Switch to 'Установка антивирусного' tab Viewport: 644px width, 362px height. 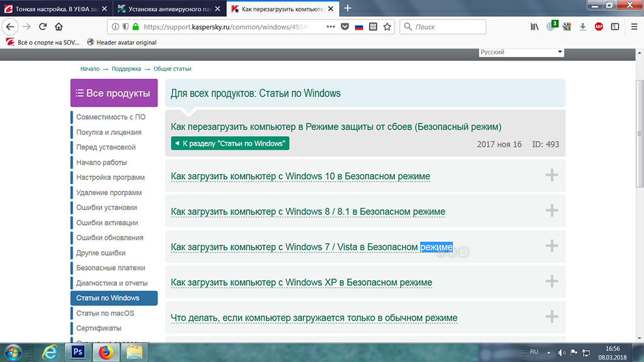point(170,8)
